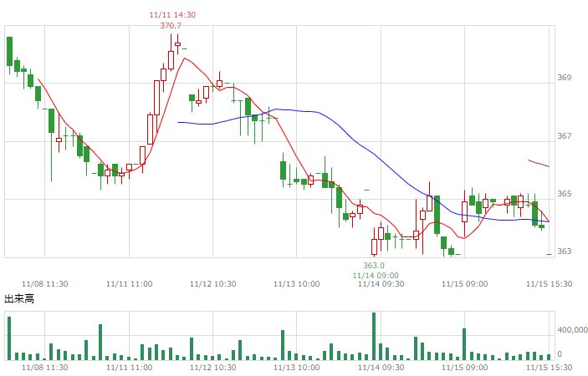Click the 363 price axis label
The height and width of the screenshot is (376, 588).
click(565, 252)
